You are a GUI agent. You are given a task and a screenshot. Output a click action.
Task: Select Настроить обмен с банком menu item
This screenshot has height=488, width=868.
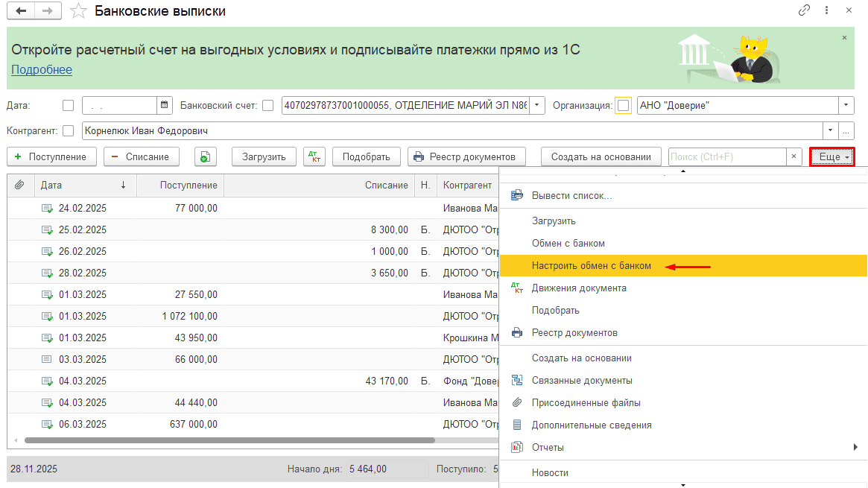591,265
